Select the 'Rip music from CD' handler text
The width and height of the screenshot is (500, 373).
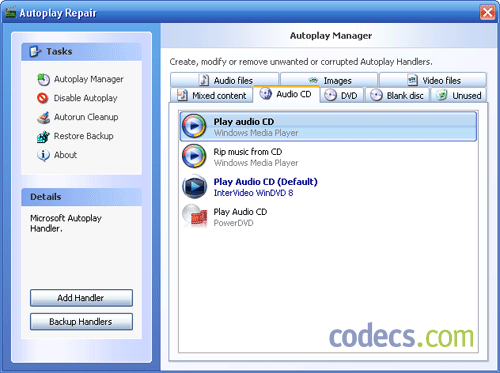[248, 152]
